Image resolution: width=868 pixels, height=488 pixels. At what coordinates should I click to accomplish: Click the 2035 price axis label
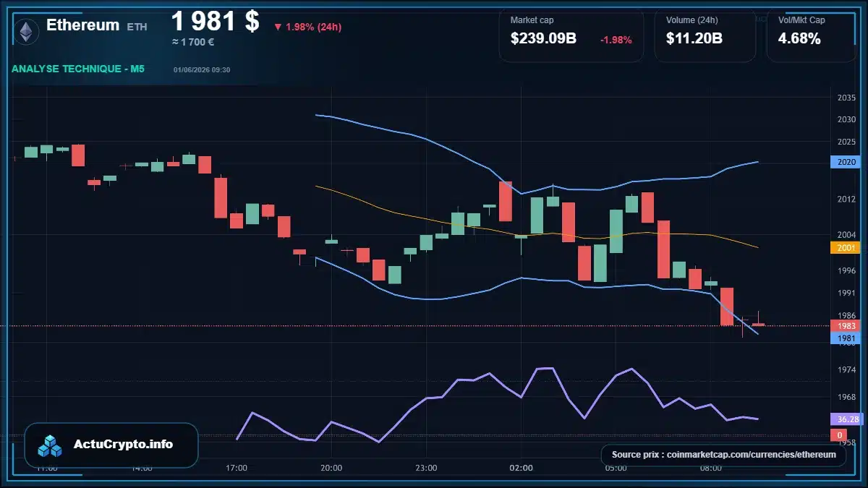(x=846, y=98)
